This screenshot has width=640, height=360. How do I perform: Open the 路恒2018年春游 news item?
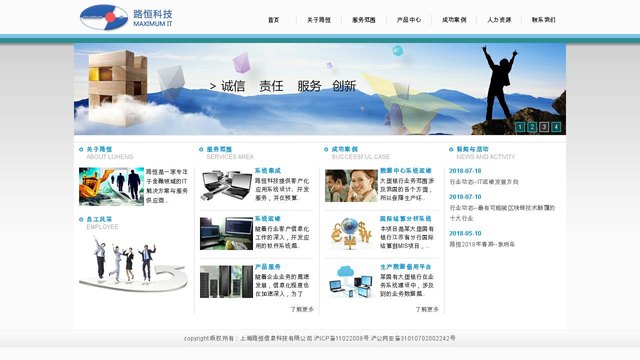click(x=482, y=244)
